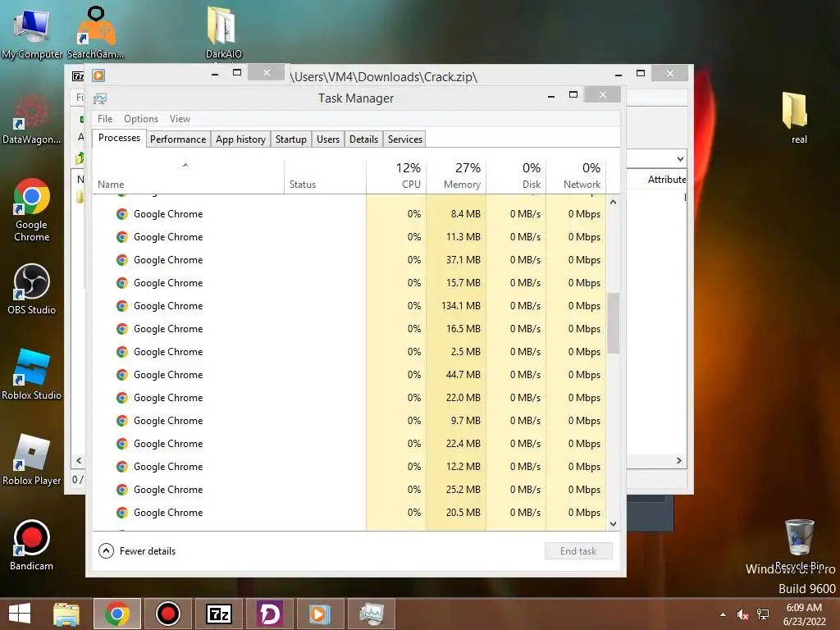
Task: Click the muted speaker tray icon
Action: pos(742,614)
